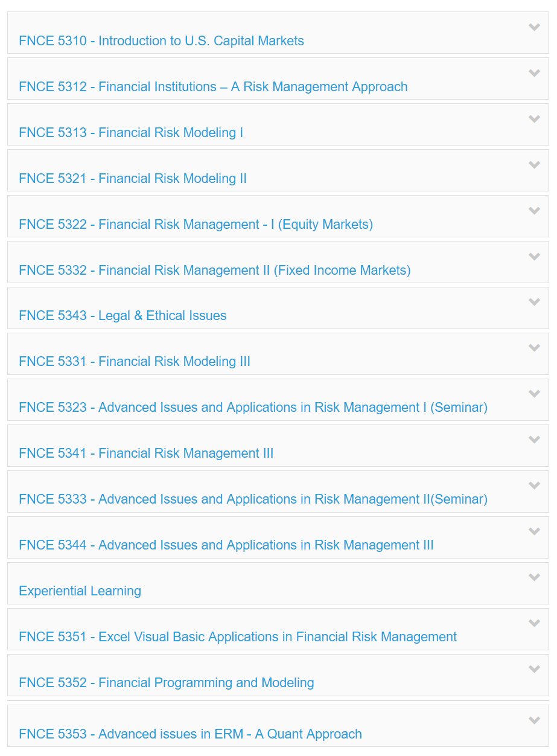Open the Experiential Learning section title
Screen dimensions: 557x756
(80, 591)
